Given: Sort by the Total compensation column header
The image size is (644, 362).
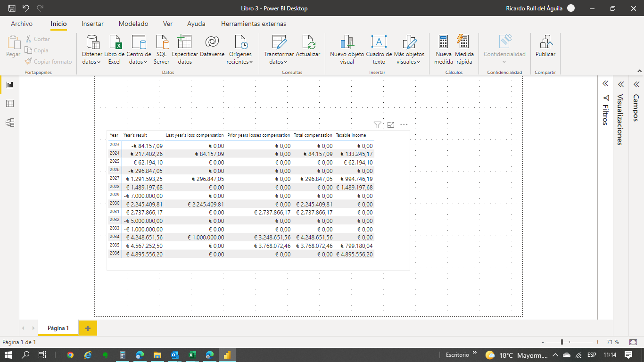Looking at the screenshot, I should click(x=313, y=135).
